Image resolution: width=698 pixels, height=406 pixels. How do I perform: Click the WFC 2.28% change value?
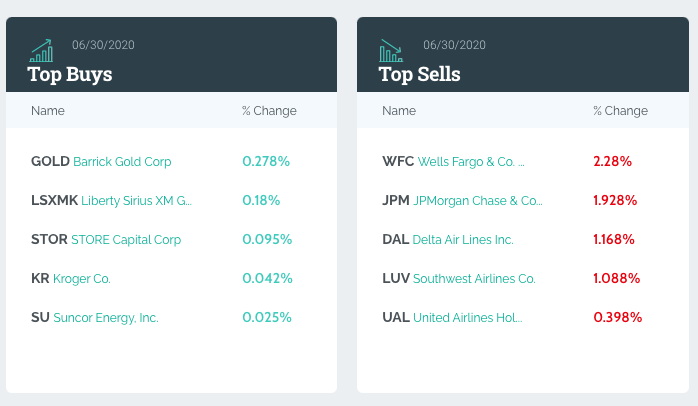pos(613,161)
